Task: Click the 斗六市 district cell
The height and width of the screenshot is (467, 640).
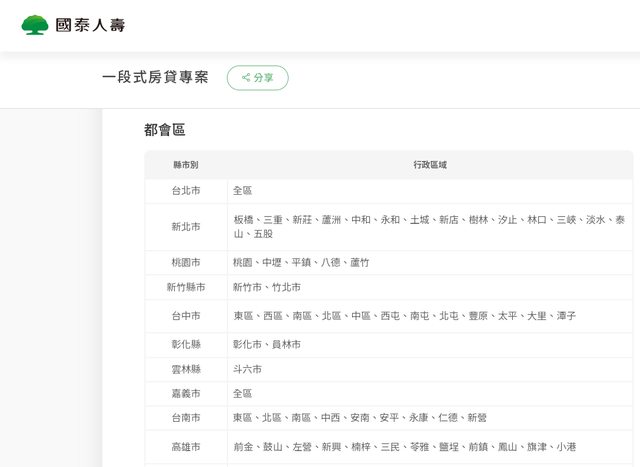Action: (x=247, y=369)
